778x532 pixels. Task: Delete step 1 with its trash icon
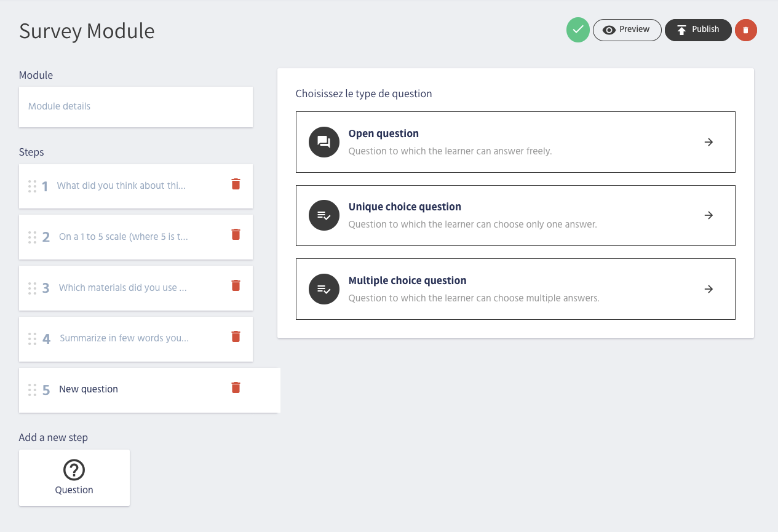click(236, 184)
